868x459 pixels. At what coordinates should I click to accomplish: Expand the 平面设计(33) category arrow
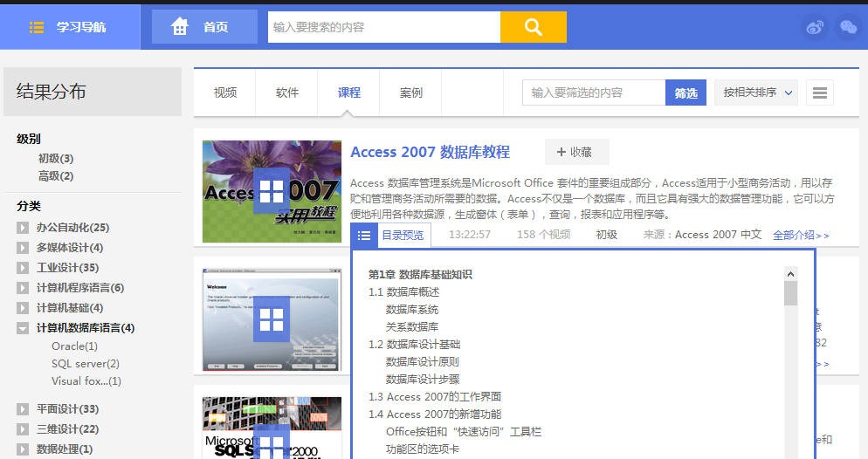(x=23, y=409)
